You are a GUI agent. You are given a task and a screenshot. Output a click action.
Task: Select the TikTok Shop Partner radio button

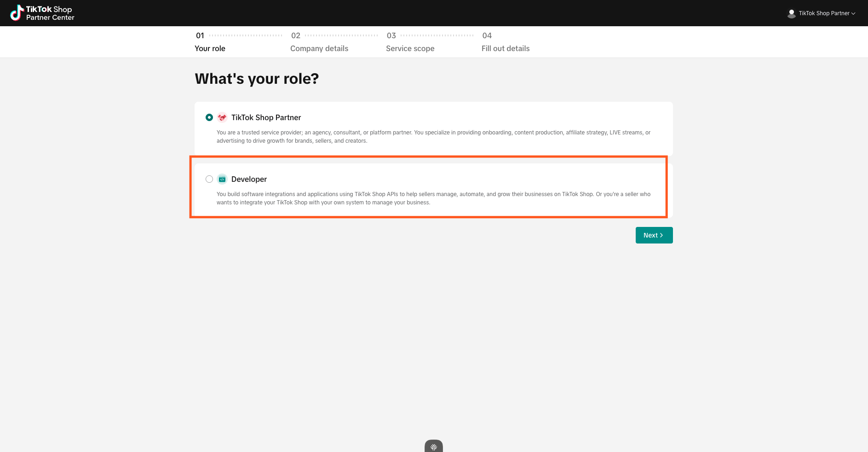pos(209,117)
